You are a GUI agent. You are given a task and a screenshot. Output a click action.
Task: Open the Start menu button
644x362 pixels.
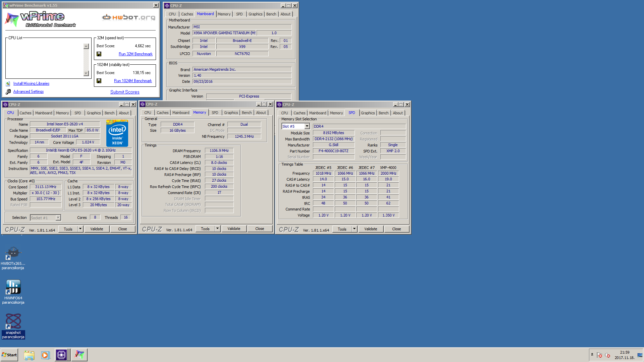(x=9, y=355)
